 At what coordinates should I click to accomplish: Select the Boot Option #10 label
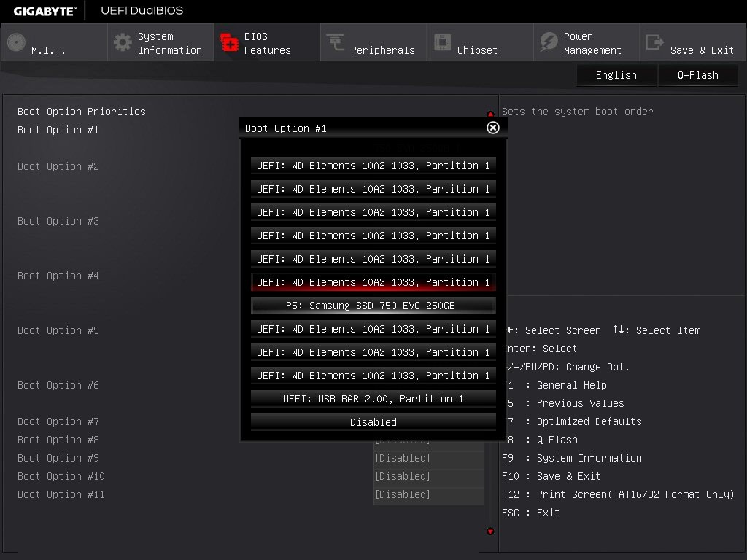point(61,476)
